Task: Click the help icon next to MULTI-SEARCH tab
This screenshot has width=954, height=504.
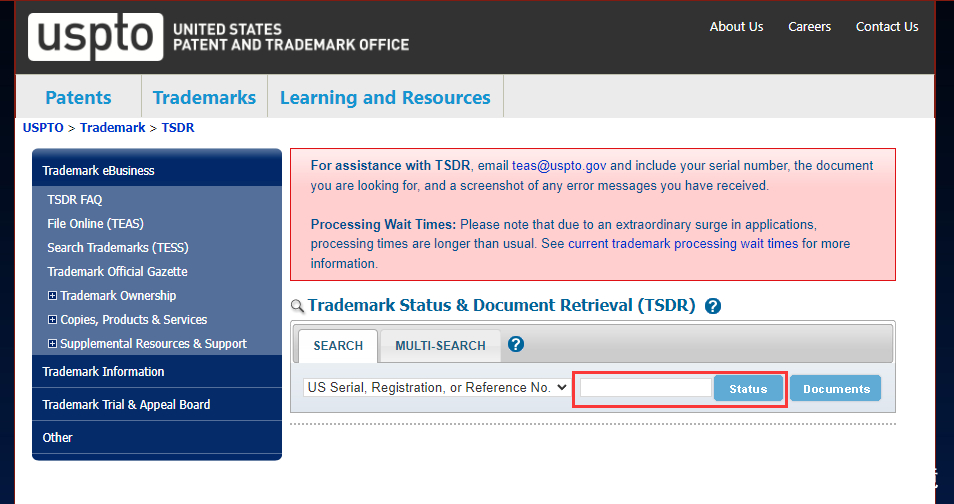Action: click(x=516, y=345)
